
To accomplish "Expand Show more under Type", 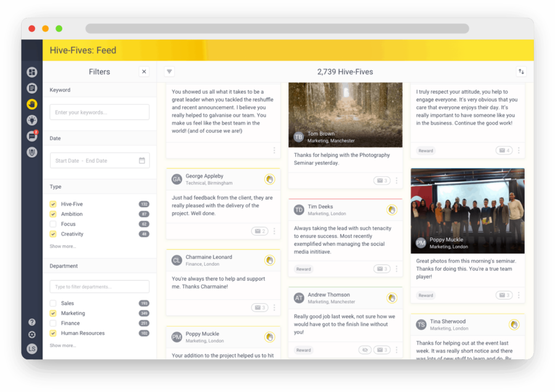I will (x=63, y=247).
